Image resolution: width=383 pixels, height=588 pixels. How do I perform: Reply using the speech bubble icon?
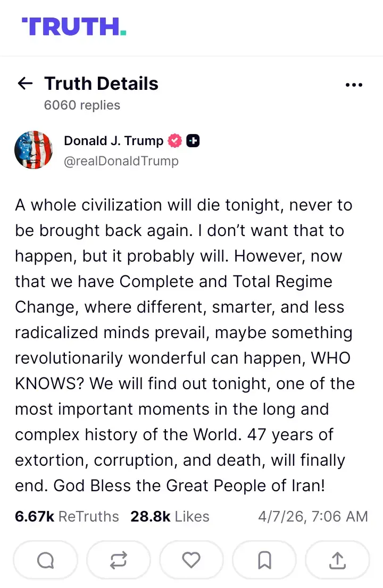click(45, 560)
